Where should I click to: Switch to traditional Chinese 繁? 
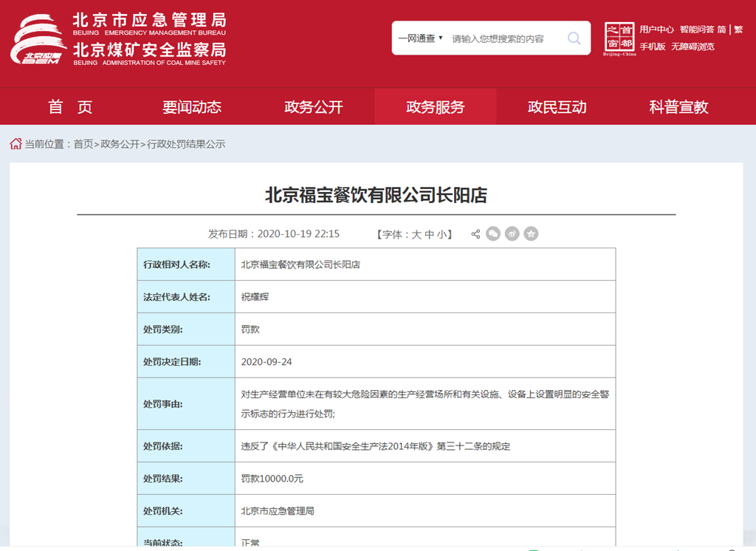click(x=738, y=30)
